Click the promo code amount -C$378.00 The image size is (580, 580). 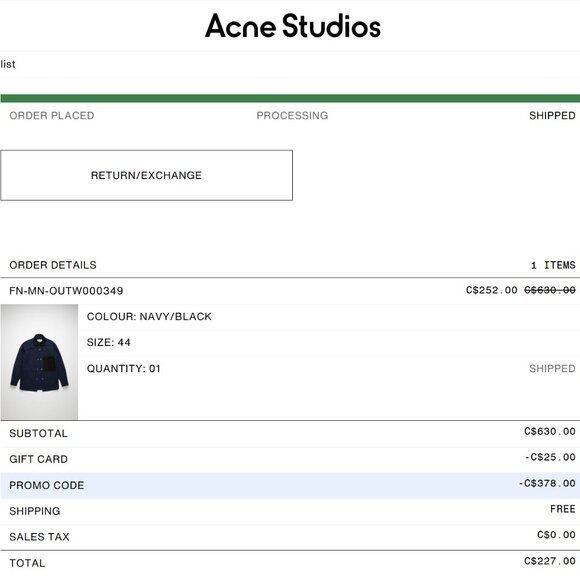547,483
